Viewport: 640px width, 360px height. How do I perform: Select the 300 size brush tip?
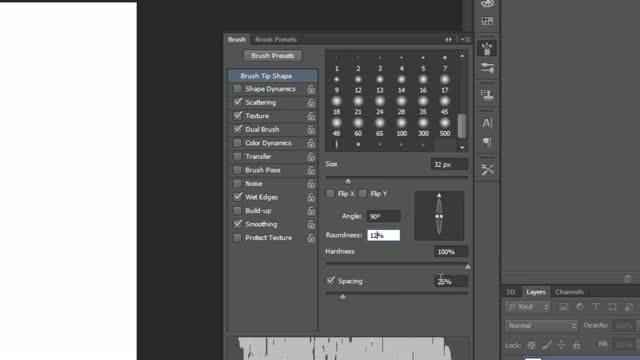tap(423, 127)
